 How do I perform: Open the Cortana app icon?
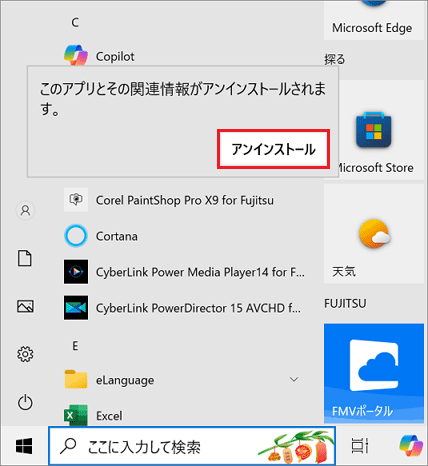click(76, 236)
